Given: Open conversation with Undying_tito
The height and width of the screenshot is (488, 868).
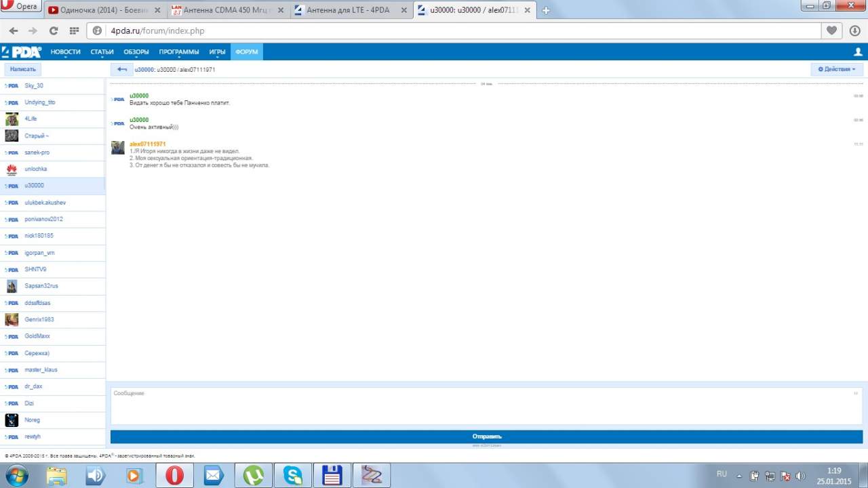Looking at the screenshot, I should [52, 102].
